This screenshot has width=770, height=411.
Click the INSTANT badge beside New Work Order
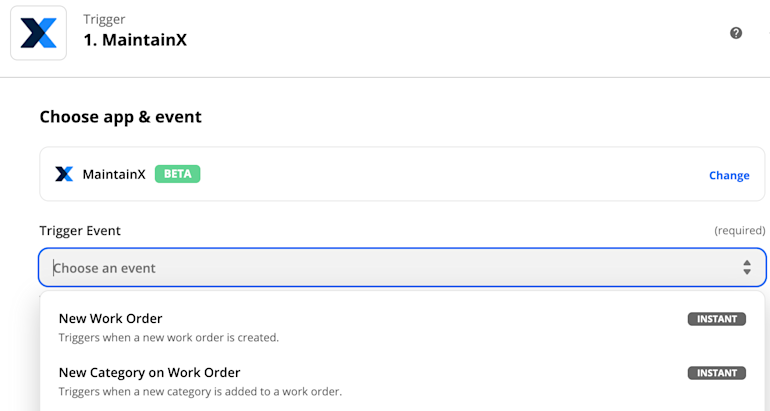pyautogui.click(x=716, y=319)
